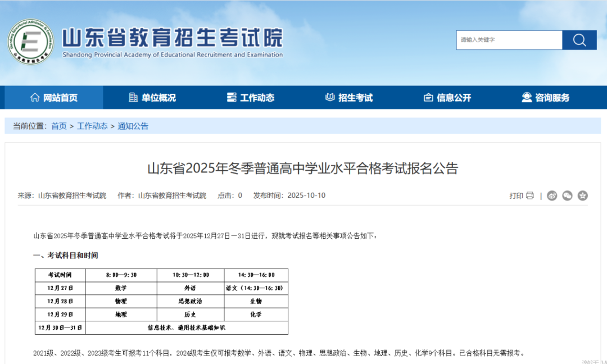
Task: Click the magnifier search button
Action: click(x=579, y=40)
